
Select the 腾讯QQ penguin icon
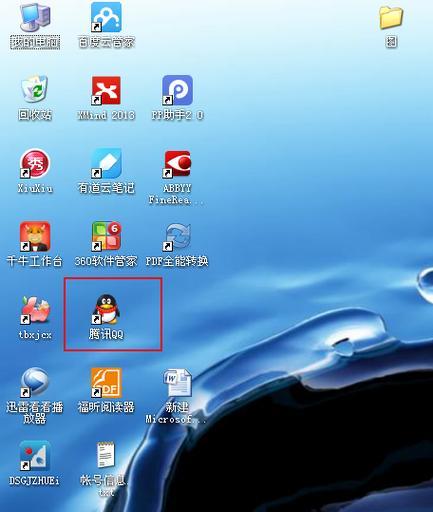106,309
